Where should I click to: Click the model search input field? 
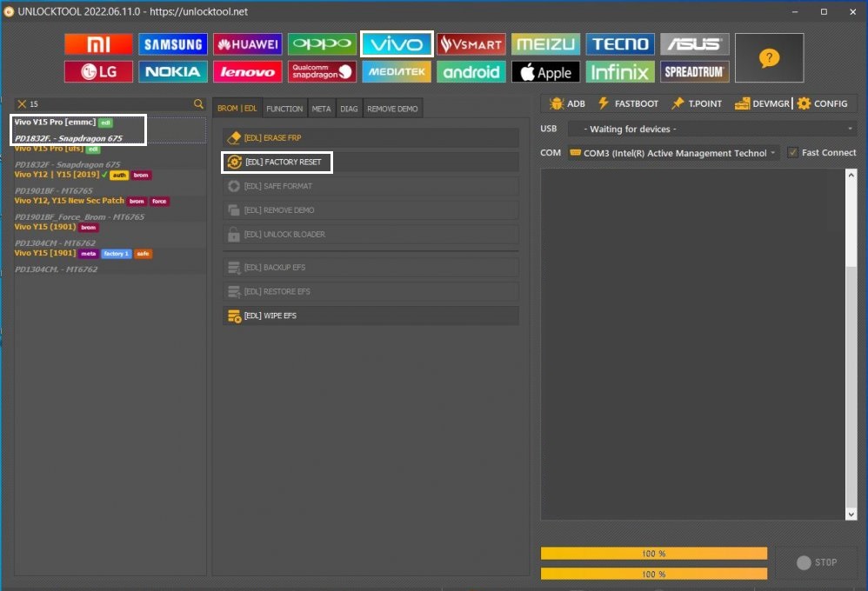[x=110, y=104]
